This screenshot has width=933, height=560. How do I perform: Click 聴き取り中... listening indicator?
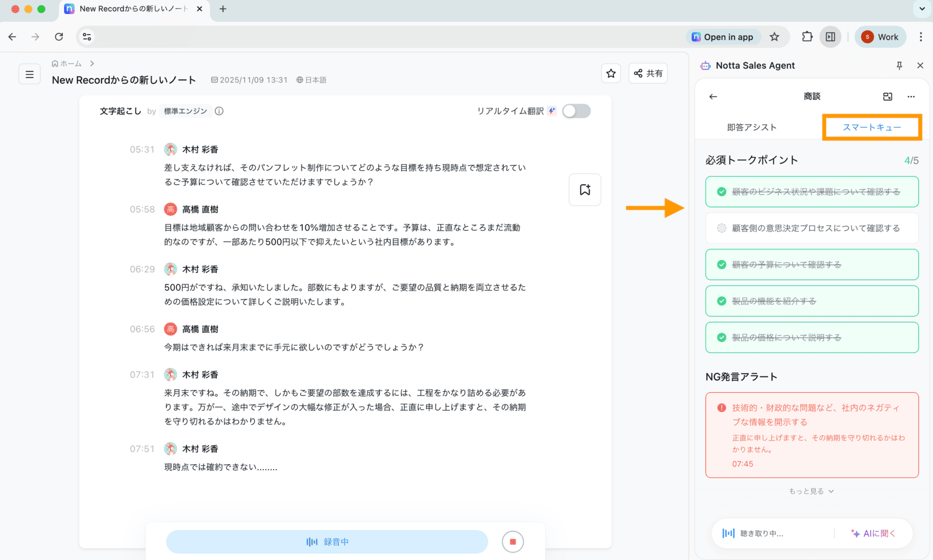coord(753,533)
